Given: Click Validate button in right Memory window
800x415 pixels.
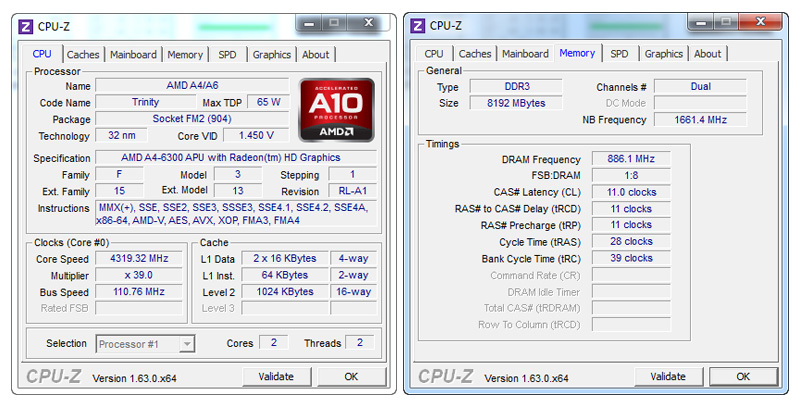Looking at the screenshot, I should coord(668,377).
